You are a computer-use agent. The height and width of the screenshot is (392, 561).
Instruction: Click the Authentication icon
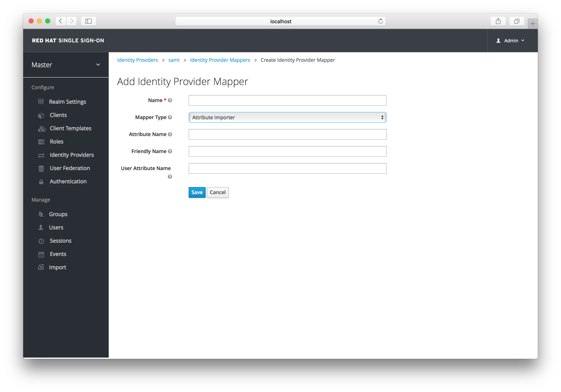(x=41, y=181)
